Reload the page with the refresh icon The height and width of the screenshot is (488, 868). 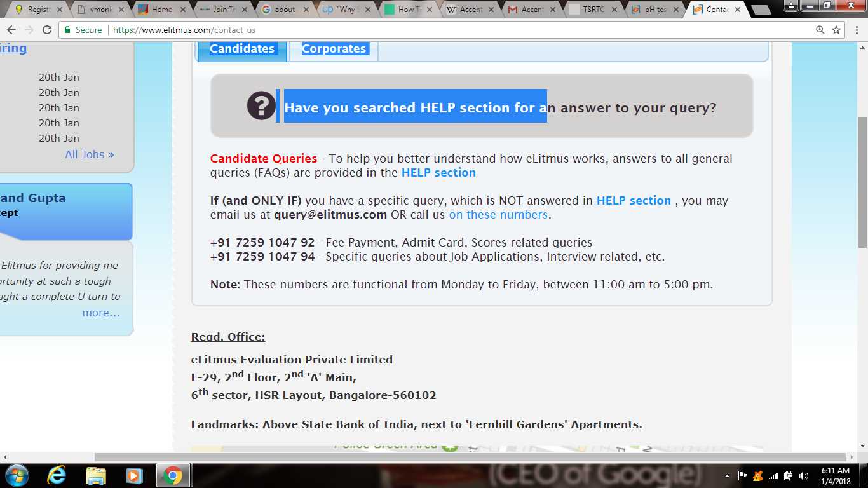(x=47, y=30)
